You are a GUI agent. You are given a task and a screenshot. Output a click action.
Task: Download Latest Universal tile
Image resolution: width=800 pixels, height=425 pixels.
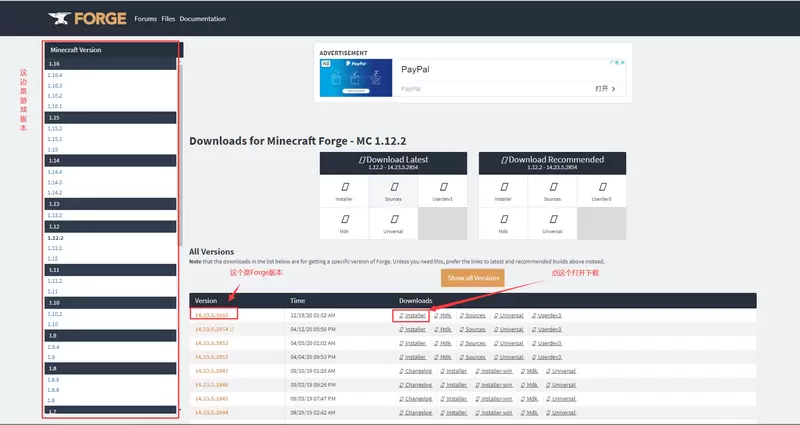[x=393, y=223]
